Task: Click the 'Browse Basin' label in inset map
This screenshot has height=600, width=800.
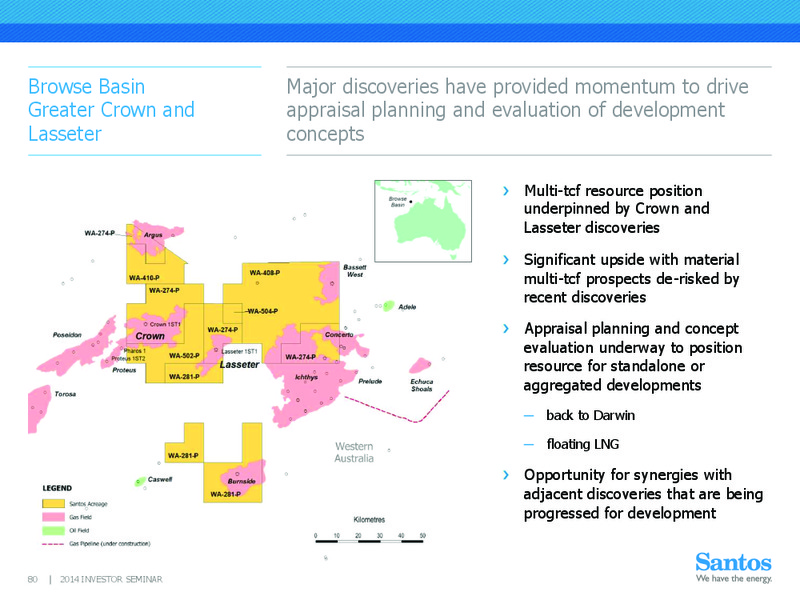Action: point(398,202)
